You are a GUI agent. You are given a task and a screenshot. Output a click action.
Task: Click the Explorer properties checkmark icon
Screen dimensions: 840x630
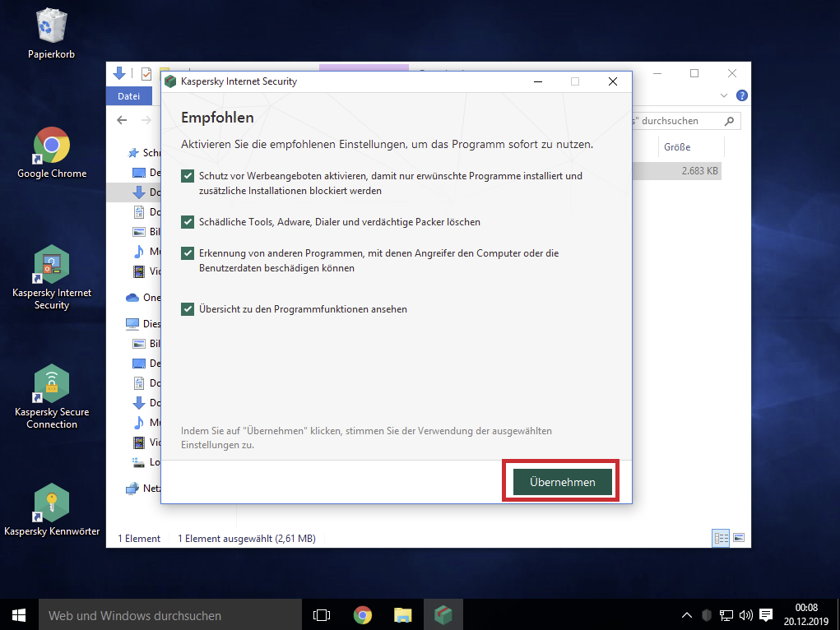click(x=146, y=74)
